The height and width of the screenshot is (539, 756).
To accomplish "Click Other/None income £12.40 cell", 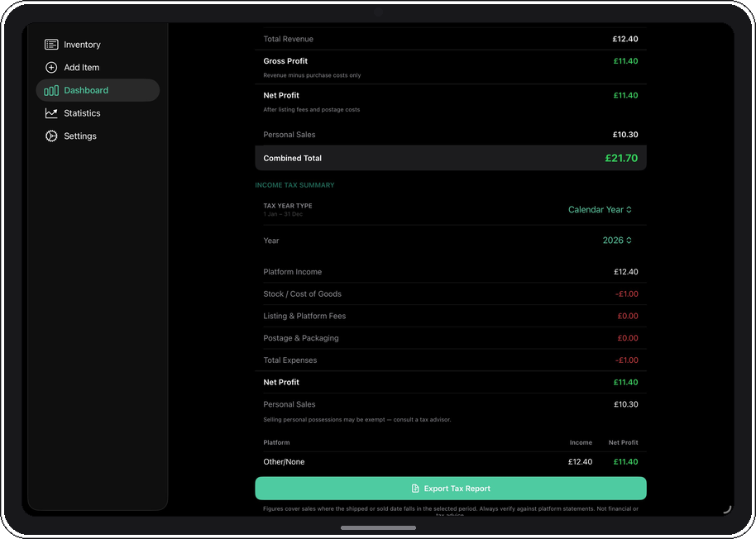I will (580, 462).
